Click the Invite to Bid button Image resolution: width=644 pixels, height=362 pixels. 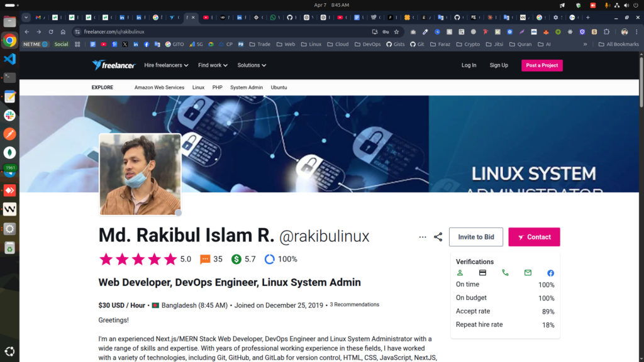pyautogui.click(x=475, y=237)
